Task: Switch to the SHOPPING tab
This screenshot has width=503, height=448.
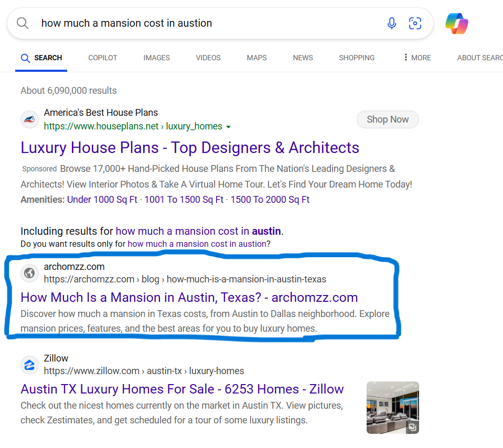Action: point(357,58)
